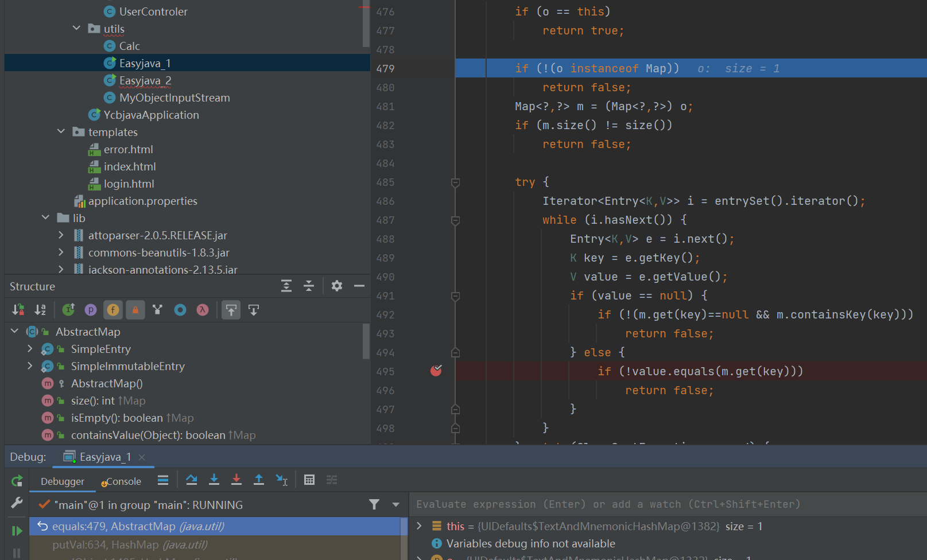Collapse the templates folder
927x560 pixels.
click(x=61, y=131)
